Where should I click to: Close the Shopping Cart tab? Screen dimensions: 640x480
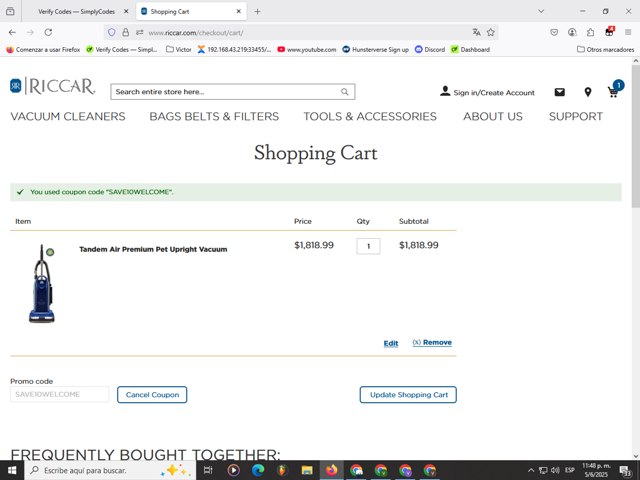[239, 11]
